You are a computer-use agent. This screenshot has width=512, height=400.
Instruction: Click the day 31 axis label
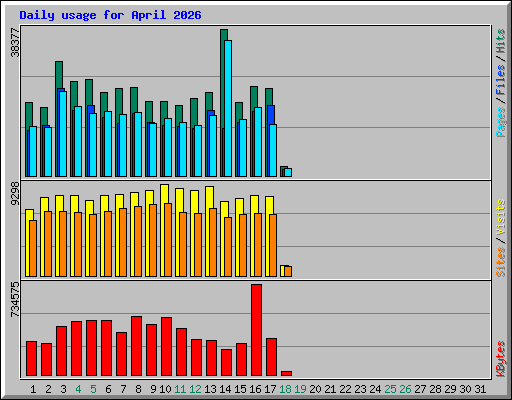tap(480, 389)
